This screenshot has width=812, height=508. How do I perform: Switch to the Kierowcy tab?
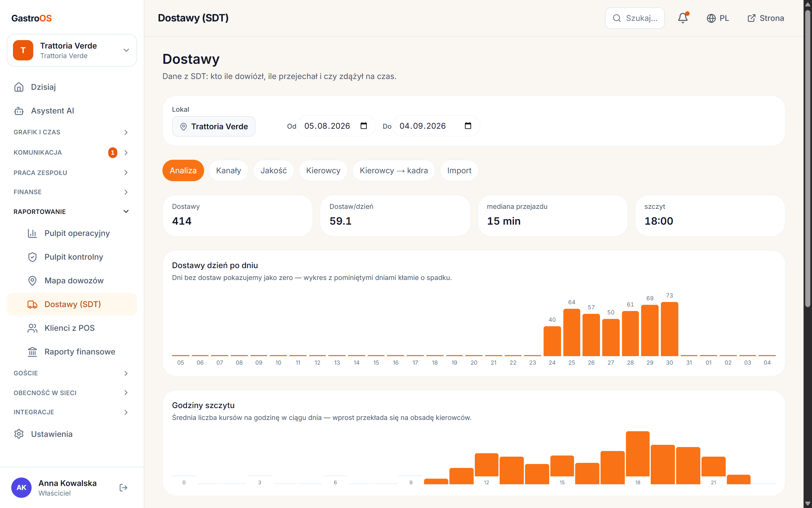[x=323, y=171]
